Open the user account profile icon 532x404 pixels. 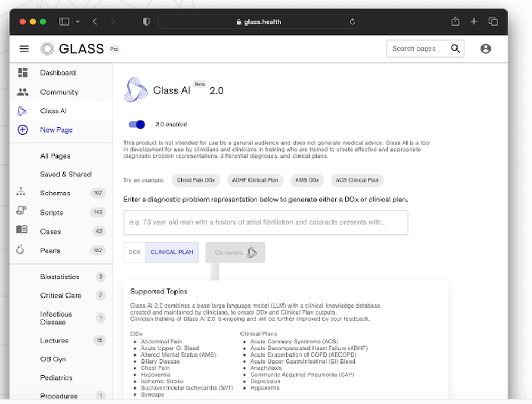[x=486, y=48]
